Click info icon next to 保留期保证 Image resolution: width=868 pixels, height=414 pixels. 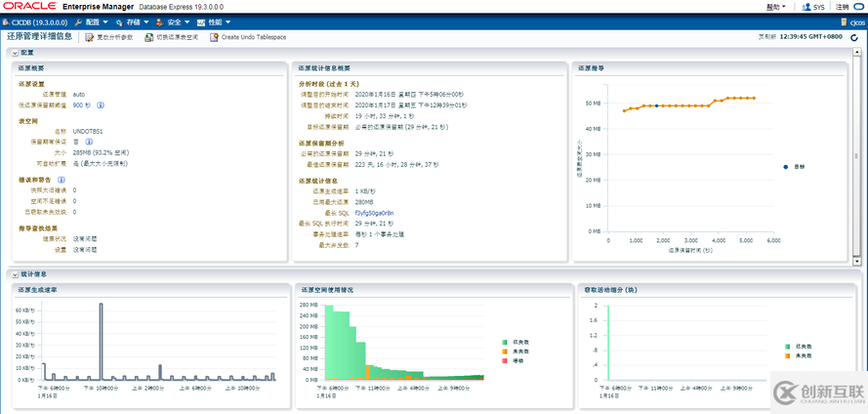point(89,142)
